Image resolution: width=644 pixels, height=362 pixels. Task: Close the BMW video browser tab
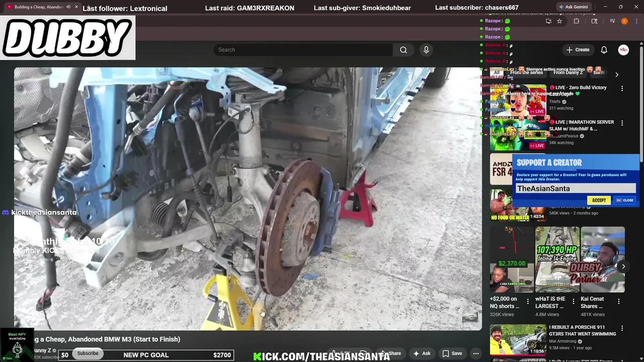tap(76, 7)
